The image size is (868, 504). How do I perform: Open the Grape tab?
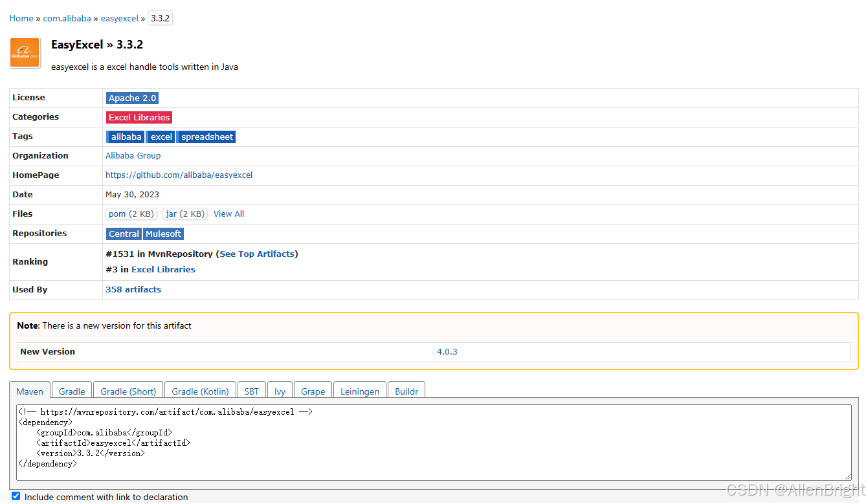pyautogui.click(x=313, y=391)
